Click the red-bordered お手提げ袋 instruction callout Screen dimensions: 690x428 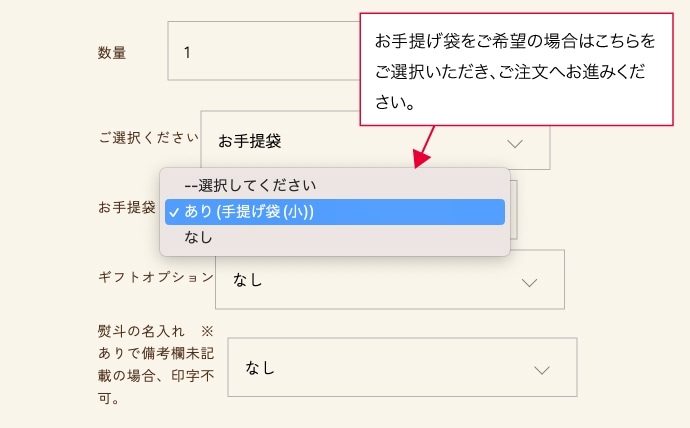click(517, 70)
